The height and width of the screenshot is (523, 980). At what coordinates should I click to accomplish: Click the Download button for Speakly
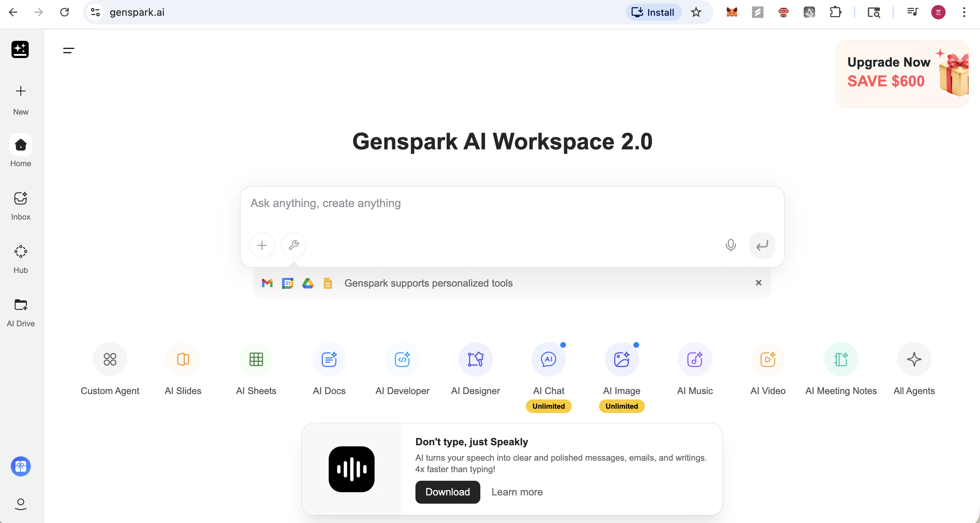447,492
